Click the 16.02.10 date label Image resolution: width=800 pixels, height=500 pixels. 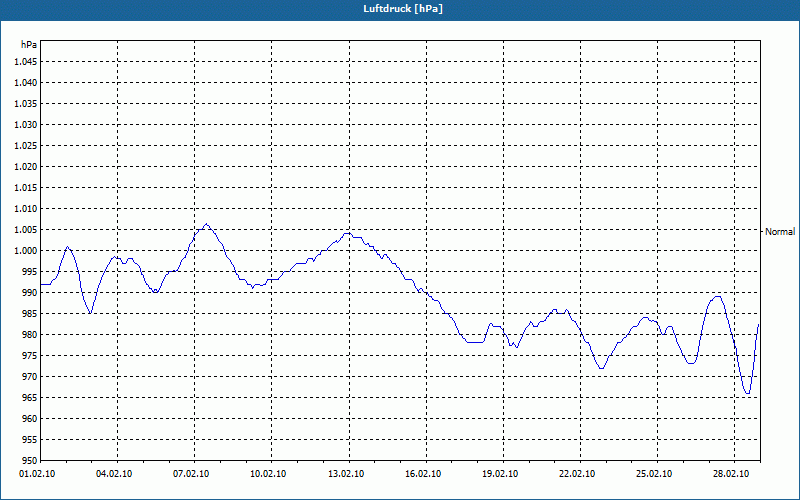(x=423, y=474)
